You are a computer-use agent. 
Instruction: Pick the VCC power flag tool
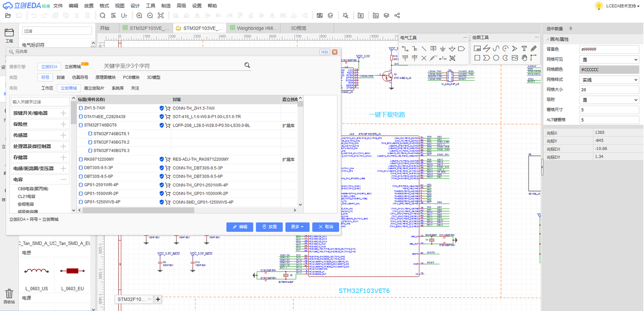405,58
